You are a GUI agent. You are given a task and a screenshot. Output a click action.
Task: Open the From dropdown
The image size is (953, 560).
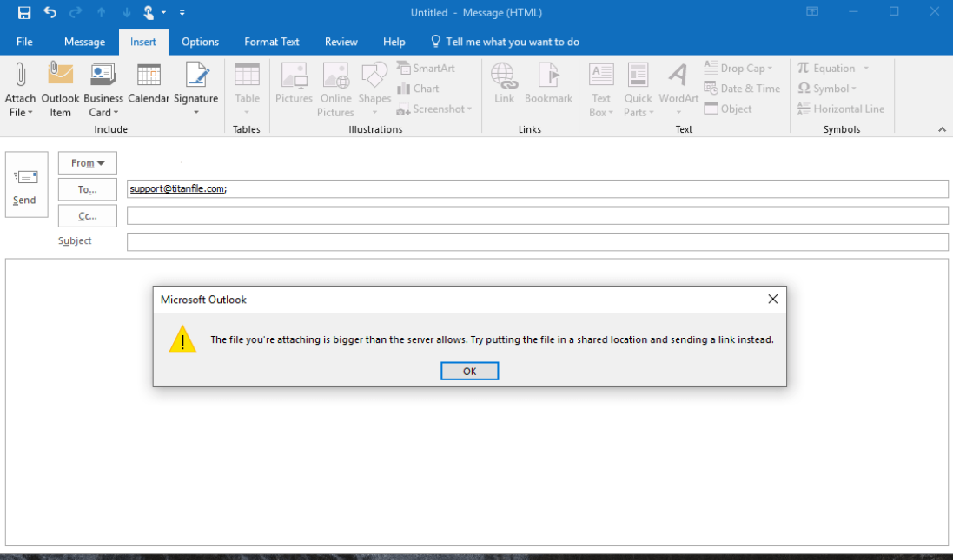(87, 162)
